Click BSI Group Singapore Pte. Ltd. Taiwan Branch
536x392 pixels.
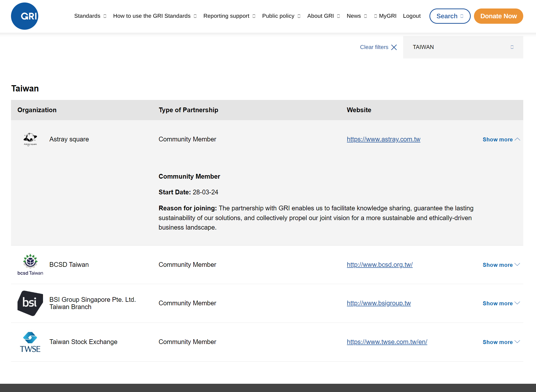click(x=93, y=303)
